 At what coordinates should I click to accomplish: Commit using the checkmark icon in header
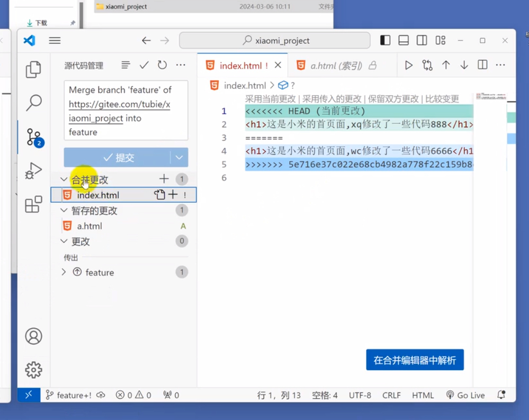coord(144,65)
